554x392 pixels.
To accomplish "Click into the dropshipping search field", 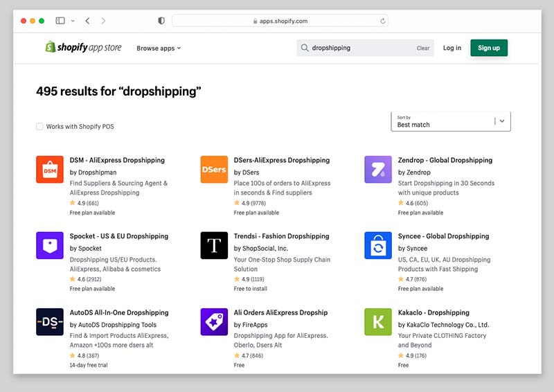I will [x=366, y=48].
